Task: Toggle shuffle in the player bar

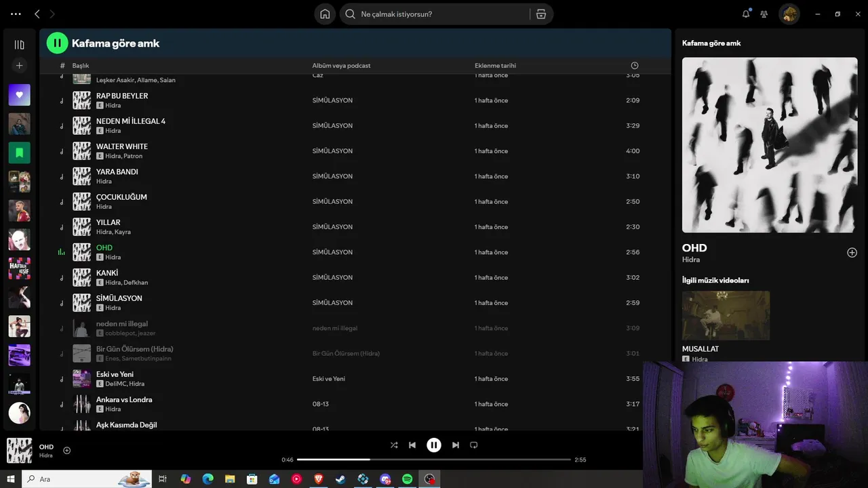Action: point(394,445)
